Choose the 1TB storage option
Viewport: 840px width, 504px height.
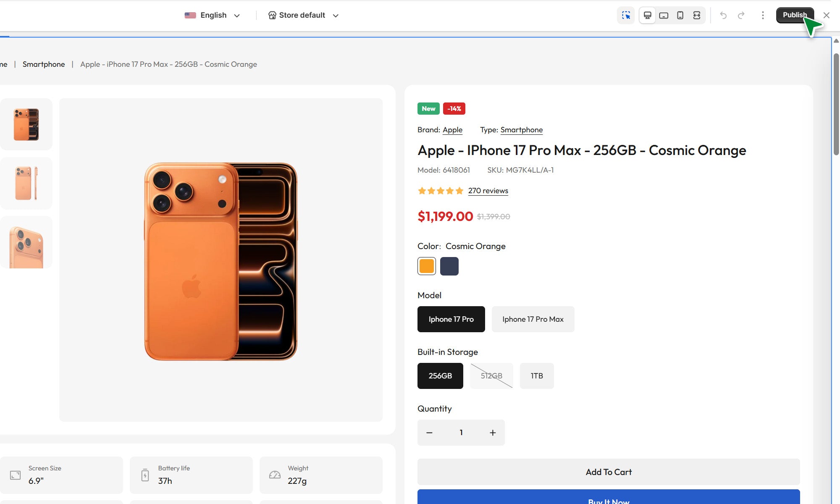536,376
